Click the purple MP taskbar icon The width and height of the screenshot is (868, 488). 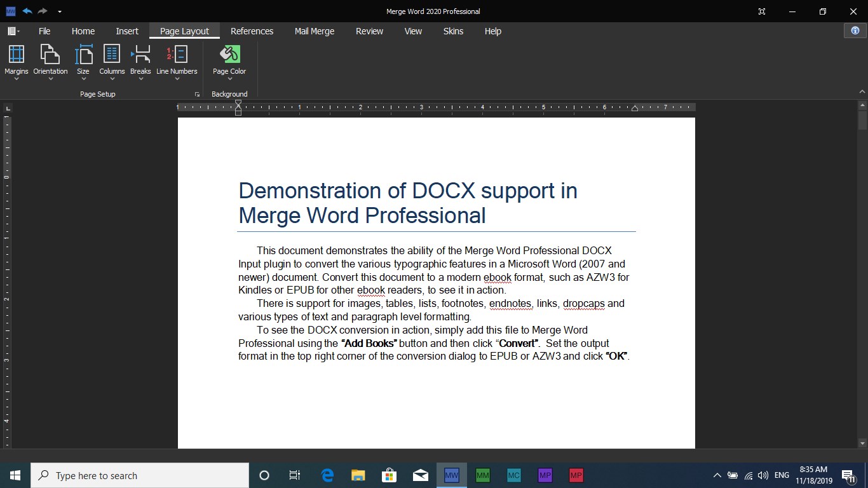pyautogui.click(x=545, y=475)
